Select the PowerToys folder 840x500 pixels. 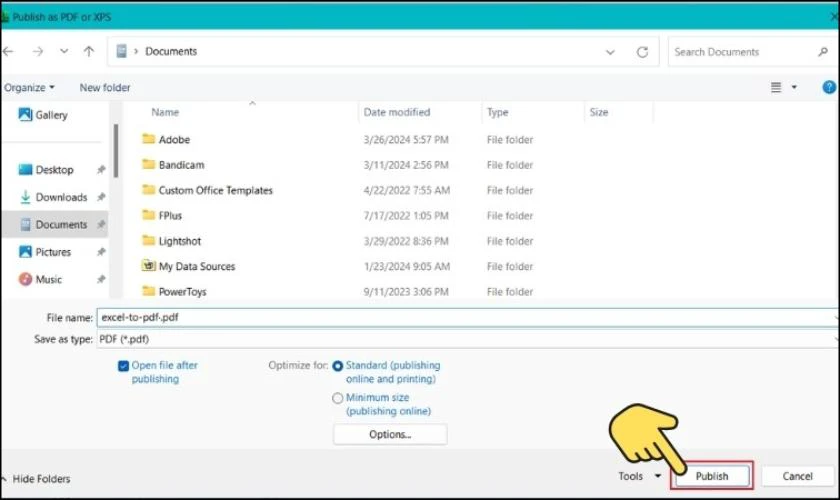pos(182,292)
